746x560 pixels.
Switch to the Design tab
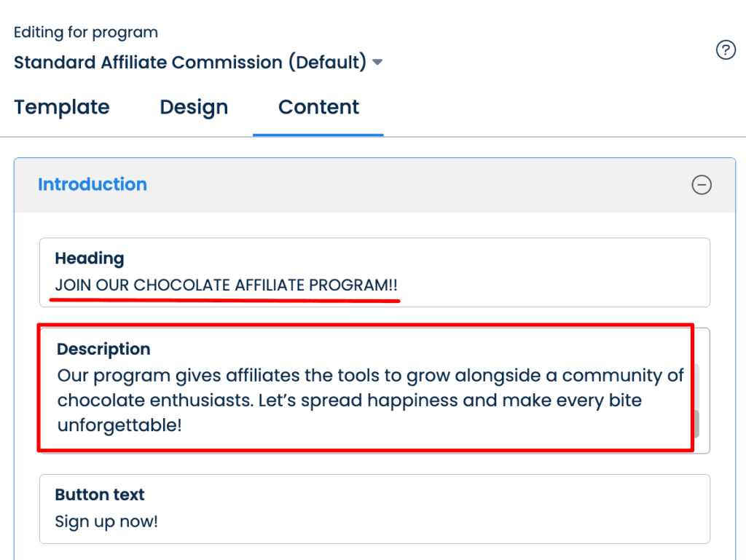tap(194, 107)
